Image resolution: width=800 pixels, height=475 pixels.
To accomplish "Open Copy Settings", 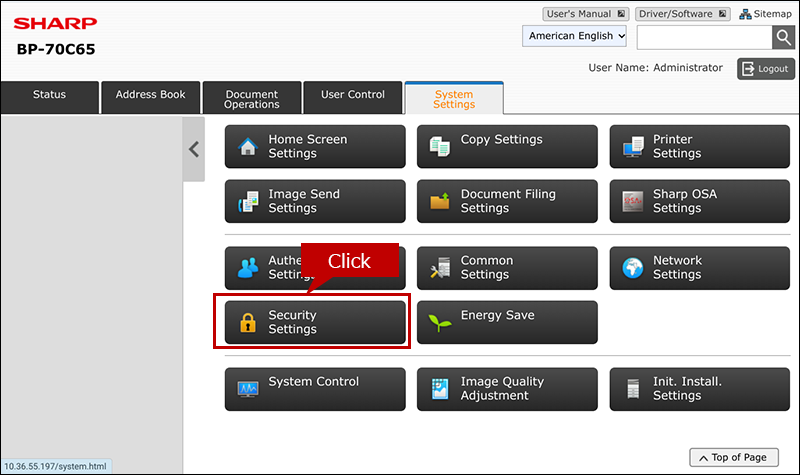I will point(507,146).
